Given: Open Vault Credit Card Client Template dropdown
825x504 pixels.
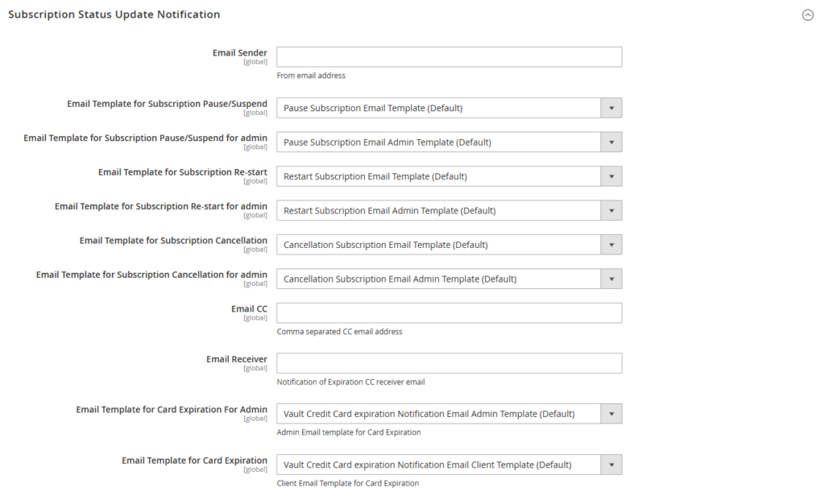Looking at the screenshot, I should [x=439, y=465].
